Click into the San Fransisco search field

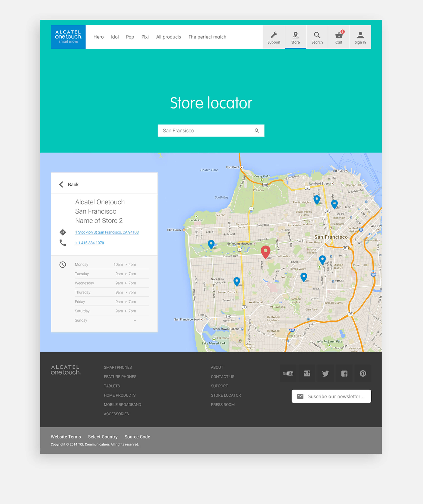(211, 131)
